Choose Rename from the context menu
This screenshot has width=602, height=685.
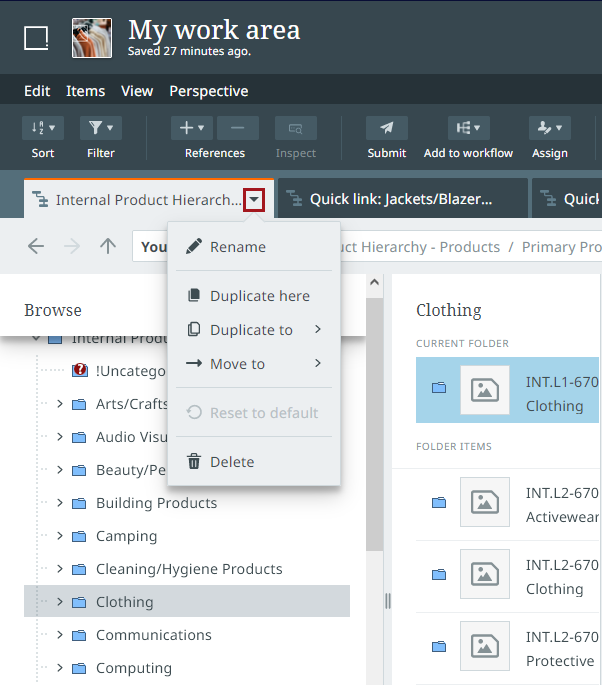point(237,247)
